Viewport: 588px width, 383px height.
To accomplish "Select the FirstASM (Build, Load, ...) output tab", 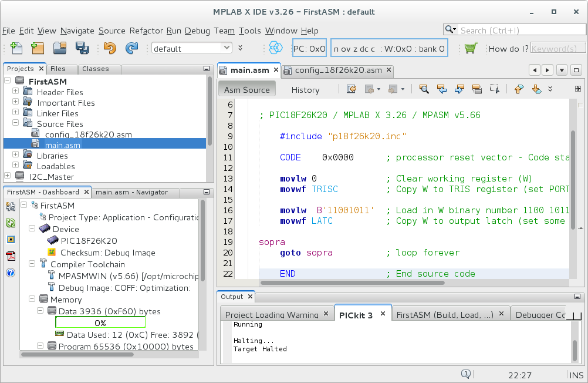I will pyautogui.click(x=444, y=315).
